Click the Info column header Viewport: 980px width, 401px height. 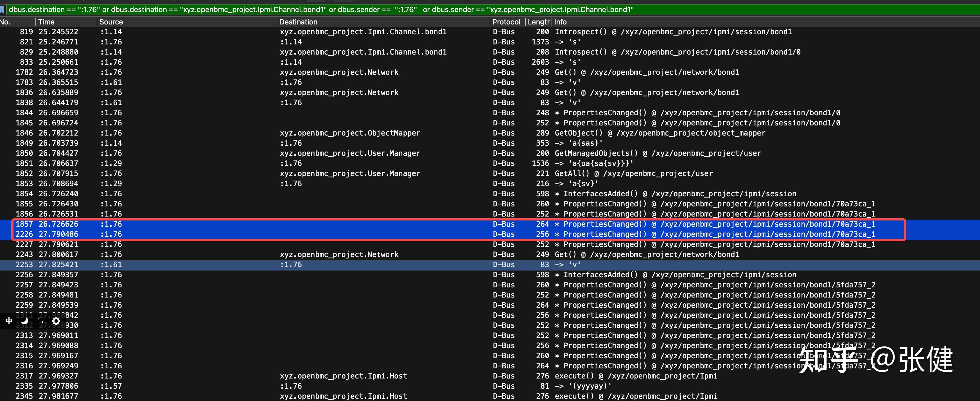click(x=560, y=22)
